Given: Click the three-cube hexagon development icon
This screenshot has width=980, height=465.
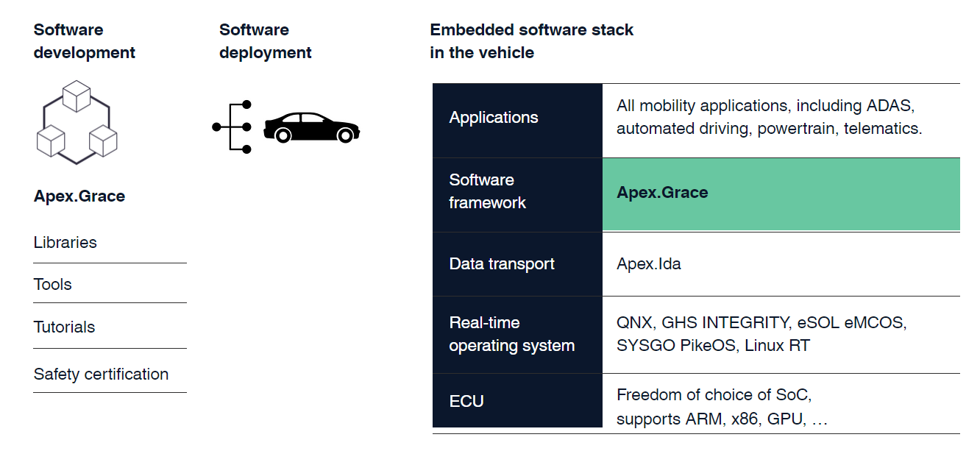Looking at the screenshot, I should tap(77, 122).
